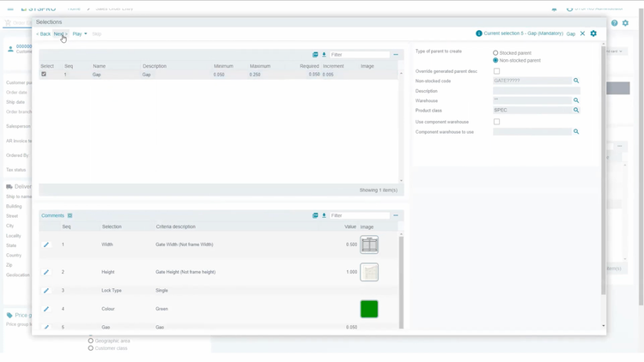Open the Width gate image thumbnail
The height and width of the screenshot is (362, 644).
[x=369, y=244]
